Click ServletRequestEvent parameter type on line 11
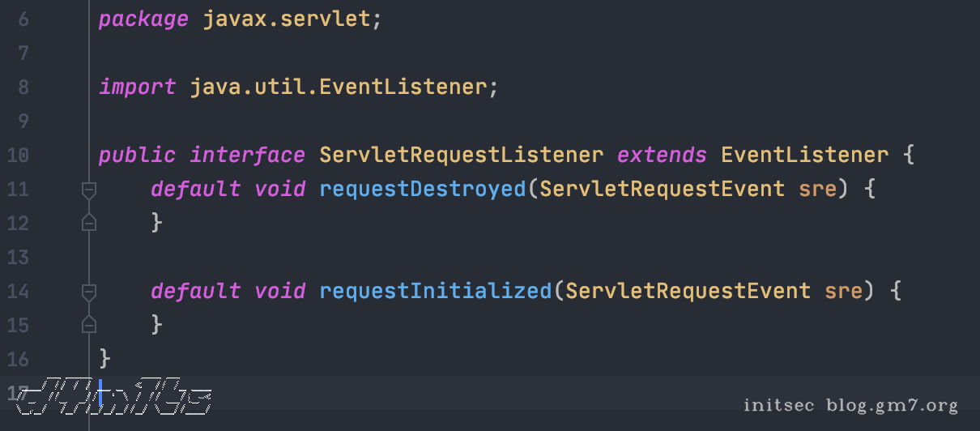 pos(662,190)
